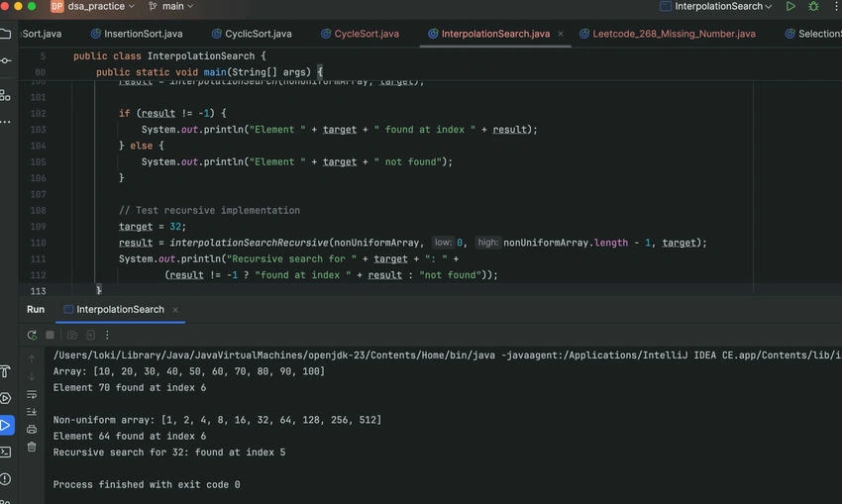Click the 'Array: [10, 20, 30...' output line
The image size is (842, 504).
[189, 371]
